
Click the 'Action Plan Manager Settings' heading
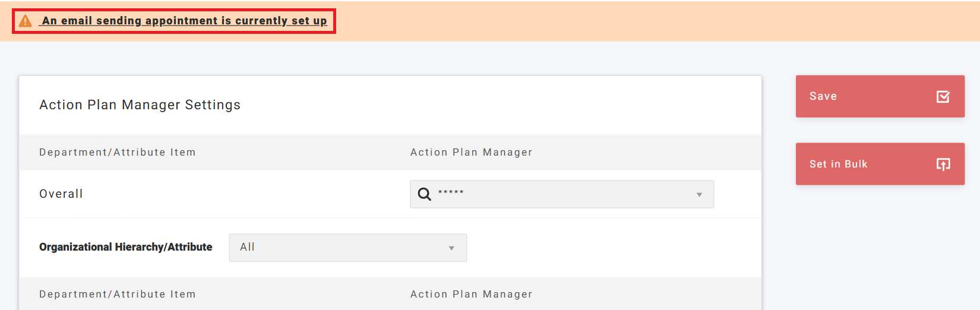pos(140,105)
